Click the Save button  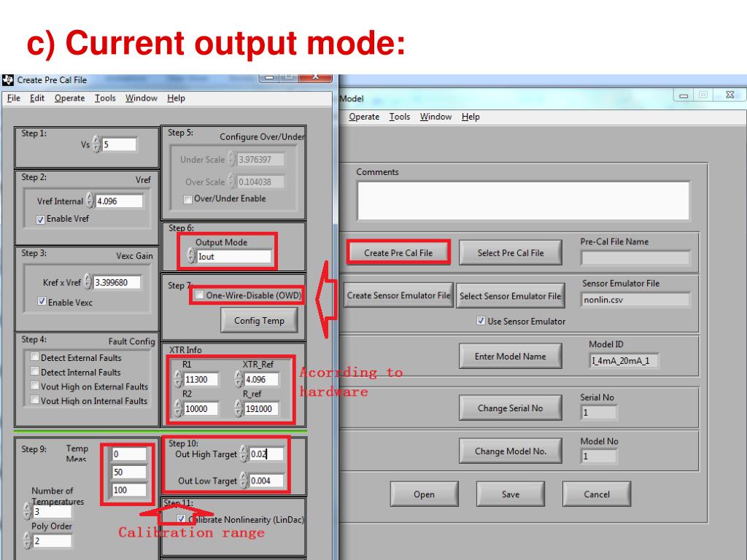510,494
